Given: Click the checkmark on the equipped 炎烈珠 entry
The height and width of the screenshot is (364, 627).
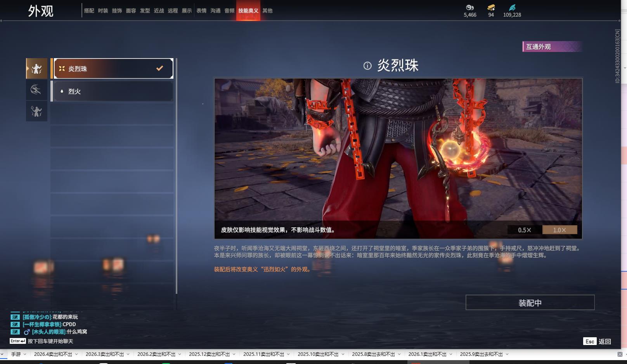Looking at the screenshot, I should click(x=159, y=68).
